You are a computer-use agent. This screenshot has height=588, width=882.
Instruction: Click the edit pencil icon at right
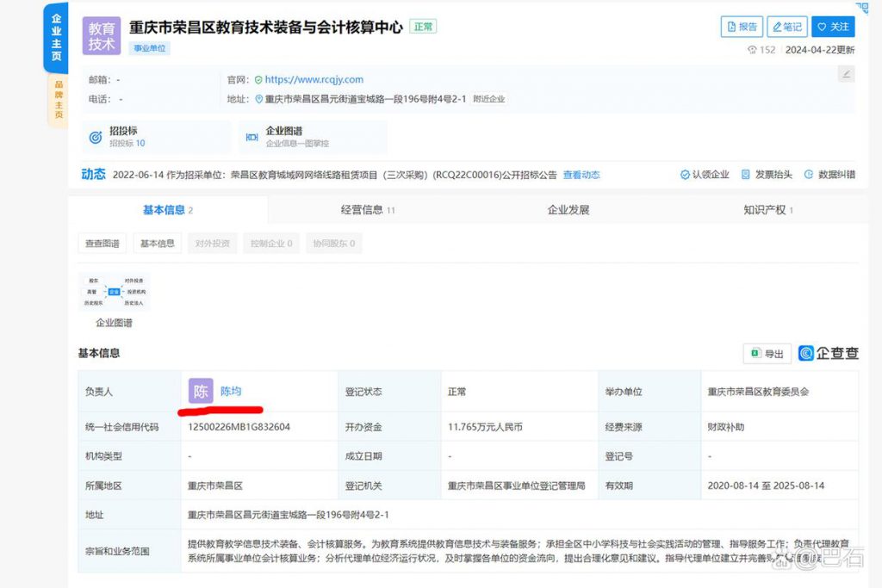(x=846, y=74)
